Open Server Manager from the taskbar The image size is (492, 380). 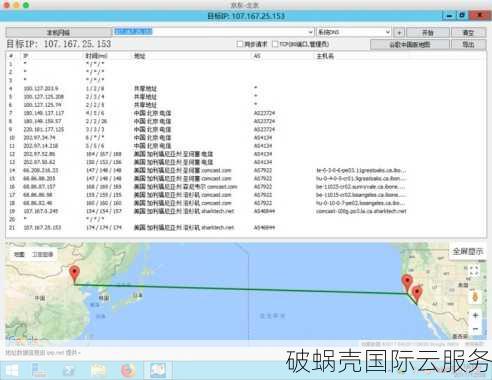coord(39,370)
